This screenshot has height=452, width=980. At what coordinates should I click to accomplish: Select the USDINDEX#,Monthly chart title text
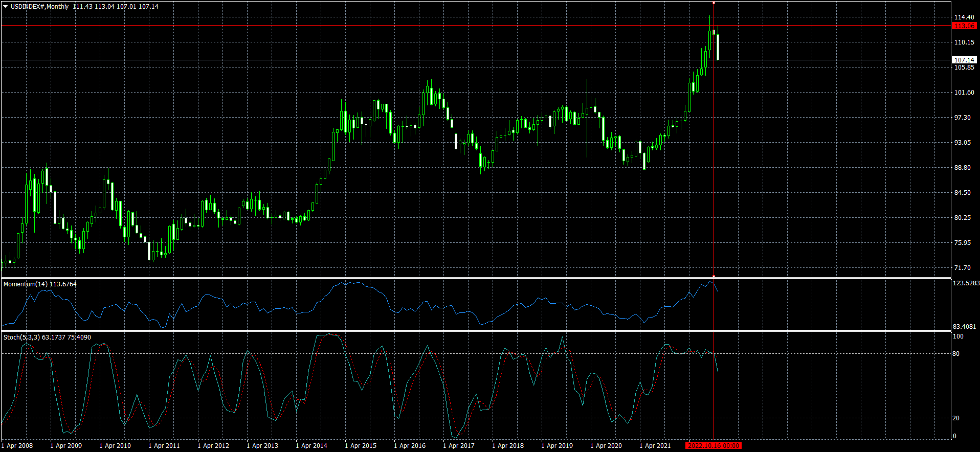(39, 7)
